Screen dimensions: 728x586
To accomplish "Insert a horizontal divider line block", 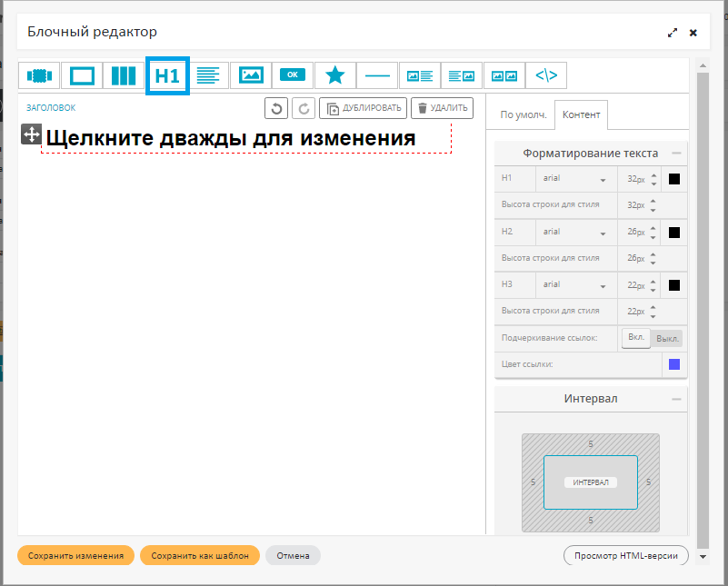I will click(x=376, y=75).
